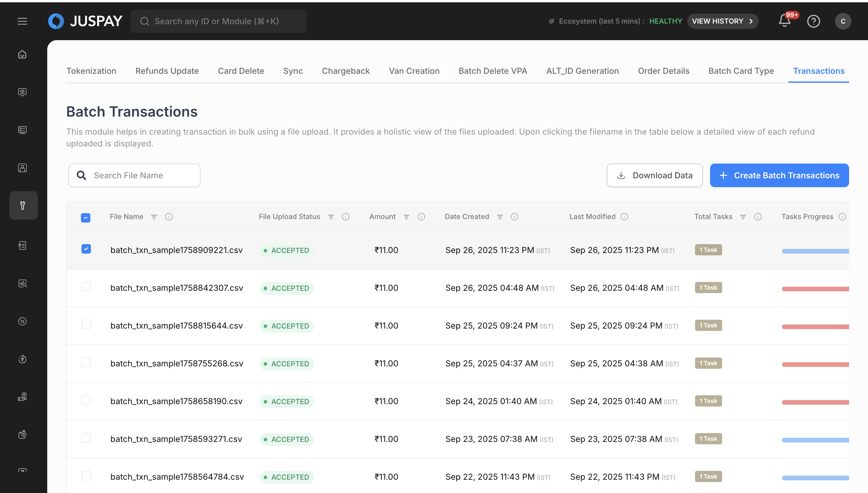Toggle the select-all header checkbox

tap(86, 218)
